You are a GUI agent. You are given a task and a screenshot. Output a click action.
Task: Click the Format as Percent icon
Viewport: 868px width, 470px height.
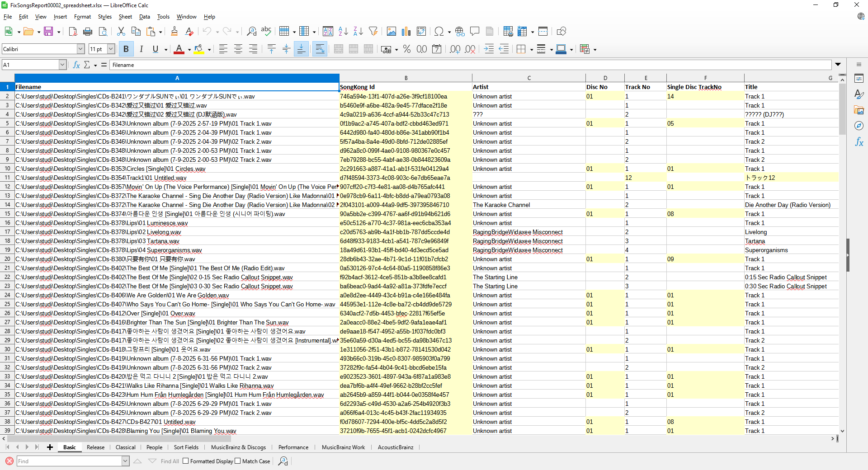tap(407, 49)
